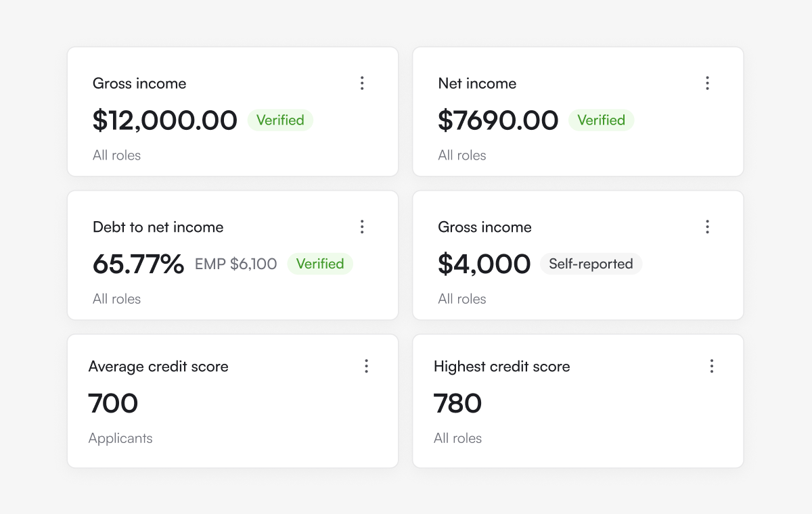Screen dimensions: 812x514
Task: Click the Average credit score card title
Action: pos(158,367)
